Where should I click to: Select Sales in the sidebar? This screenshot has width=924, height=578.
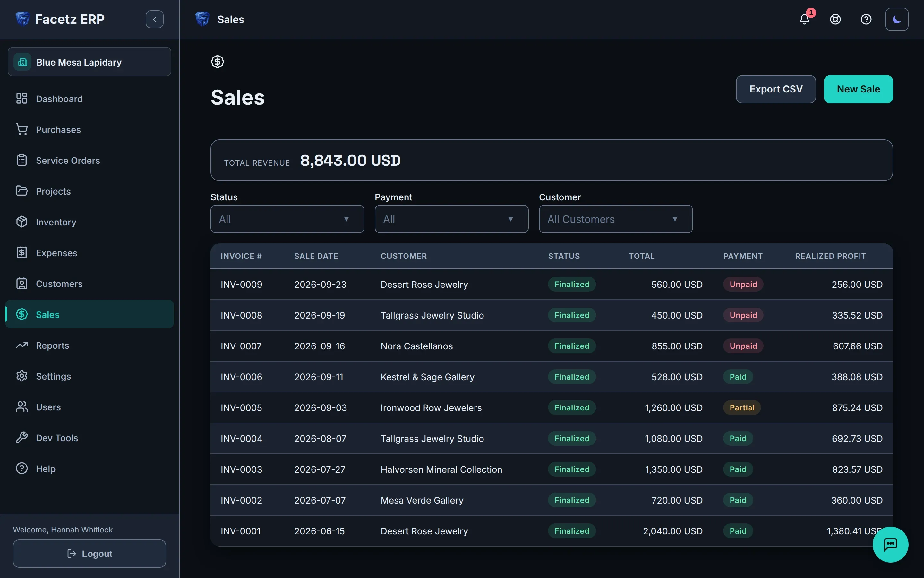(89, 314)
